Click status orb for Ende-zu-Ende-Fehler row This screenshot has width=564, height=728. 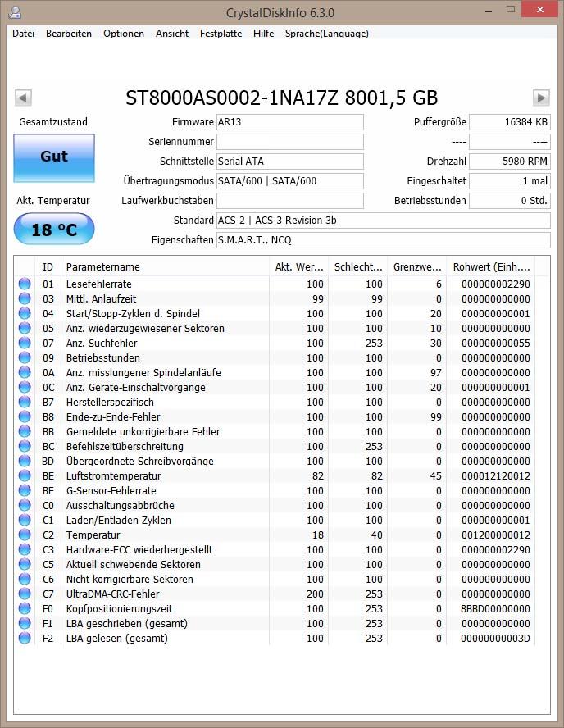tap(25, 416)
